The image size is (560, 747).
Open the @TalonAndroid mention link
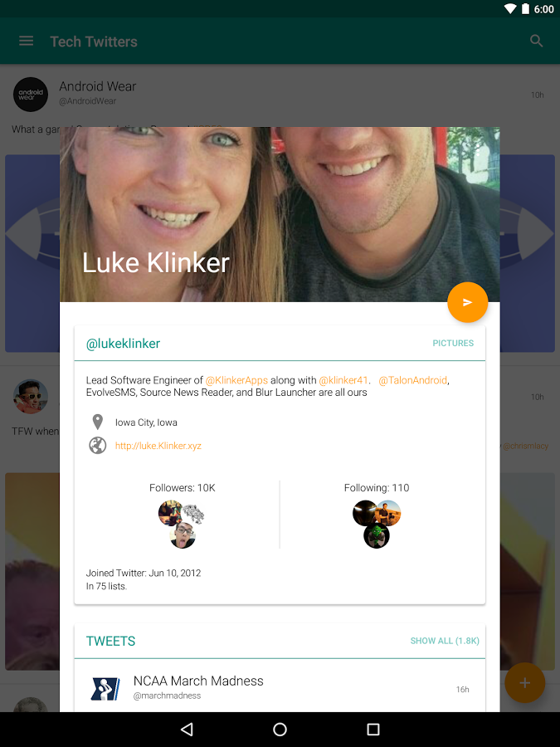(x=413, y=380)
